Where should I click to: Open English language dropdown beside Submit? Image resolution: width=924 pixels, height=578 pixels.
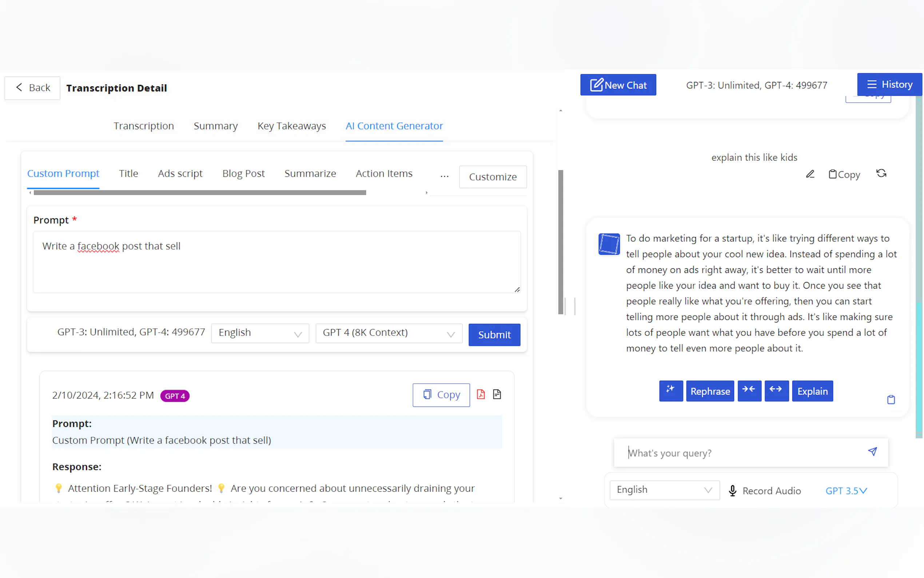tap(260, 333)
